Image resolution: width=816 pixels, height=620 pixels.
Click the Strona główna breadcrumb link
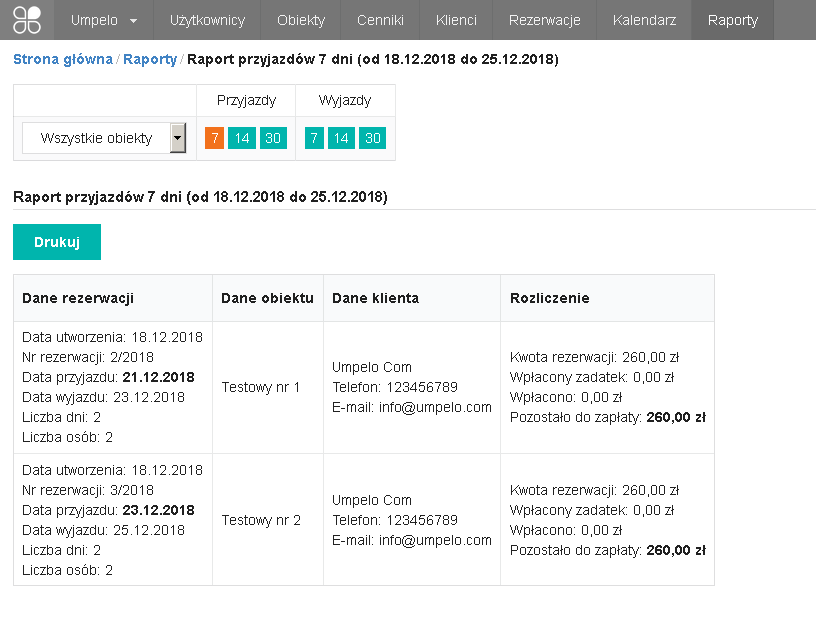(62, 59)
